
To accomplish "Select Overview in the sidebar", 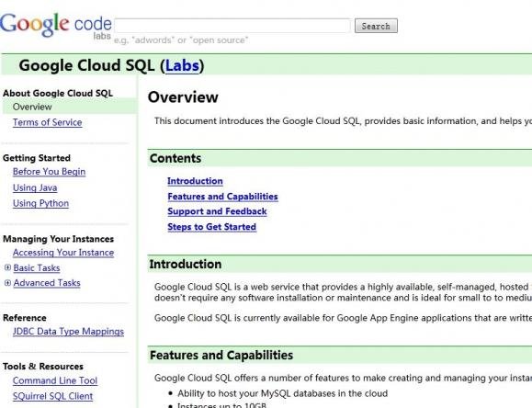I will (32, 107).
